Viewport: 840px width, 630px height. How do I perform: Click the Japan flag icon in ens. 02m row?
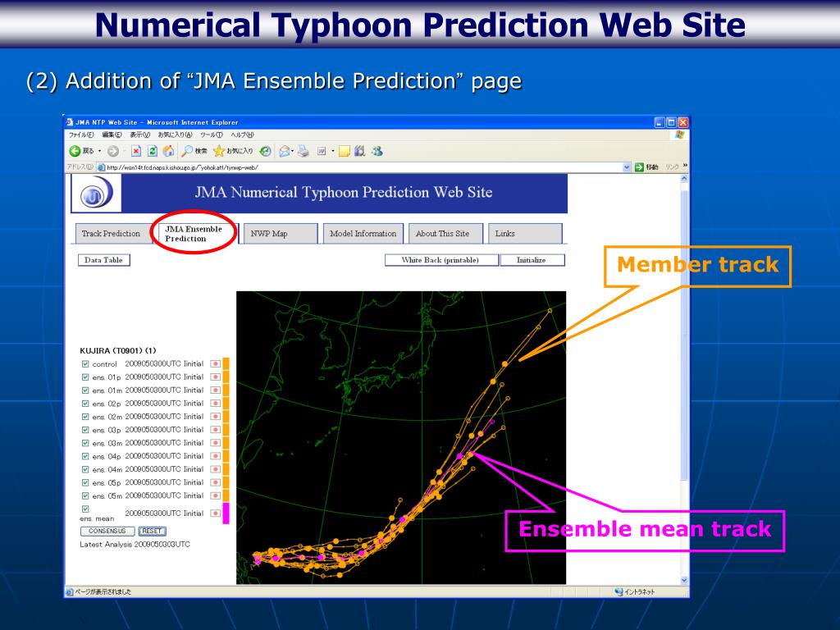(216, 417)
